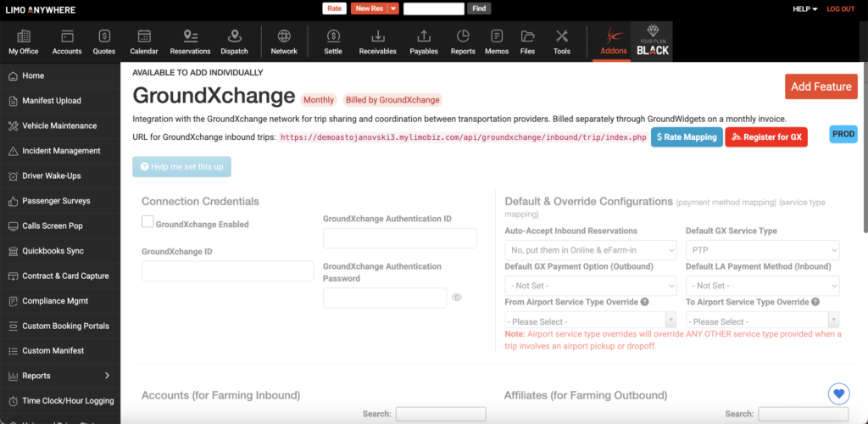The height and width of the screenshot is (424, 868).
Task: Open the New Res dropdown arrow
Action: [393, 8]
